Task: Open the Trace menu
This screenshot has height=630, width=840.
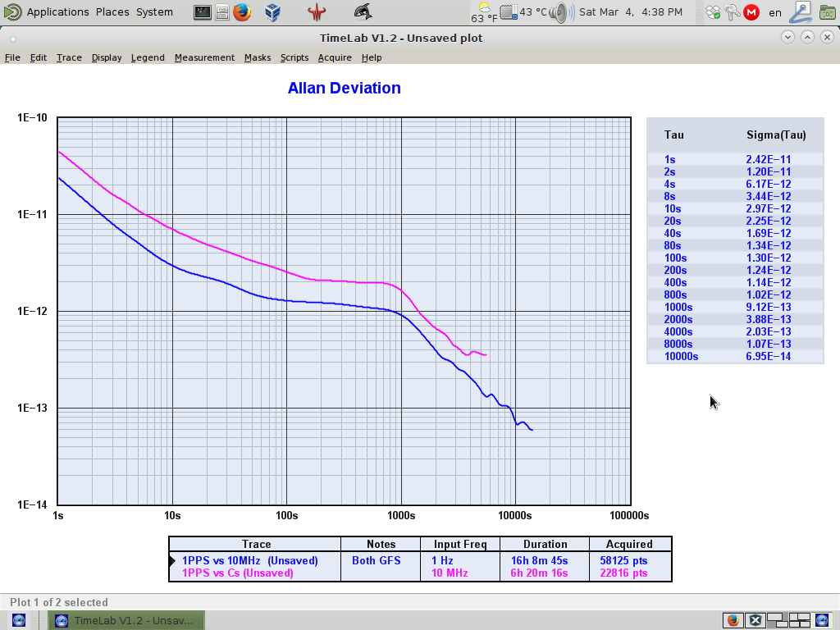Action: [x=69, y=57]
